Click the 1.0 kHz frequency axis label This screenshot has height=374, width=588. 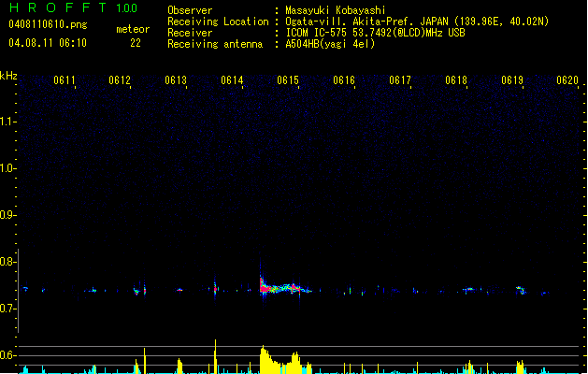point(7,168)
